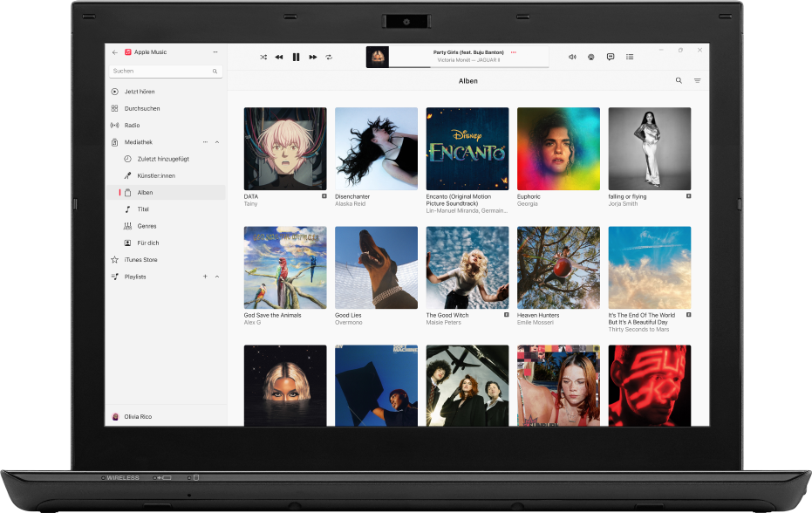This screenshot has height=513, width=812.
Task: Open the Encanto soundtrack album
Action: pyautogui.click(x=467, y=148)
